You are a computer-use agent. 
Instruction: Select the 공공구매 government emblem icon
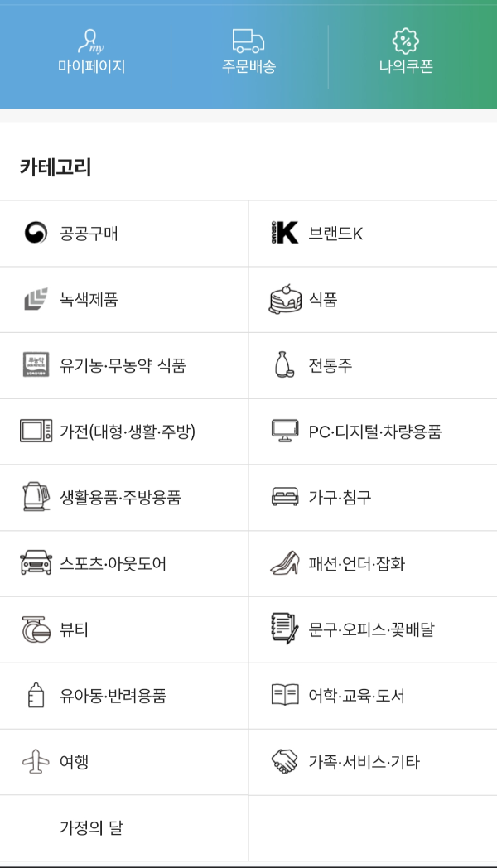[34, 232]
